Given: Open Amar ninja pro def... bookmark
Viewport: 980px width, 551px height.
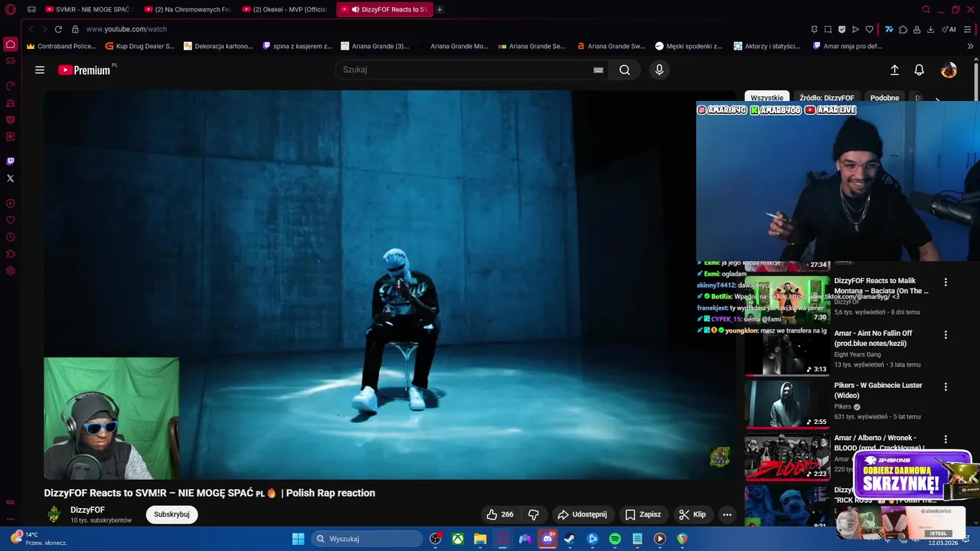Looking at the screenshot, I should (848, 46).
